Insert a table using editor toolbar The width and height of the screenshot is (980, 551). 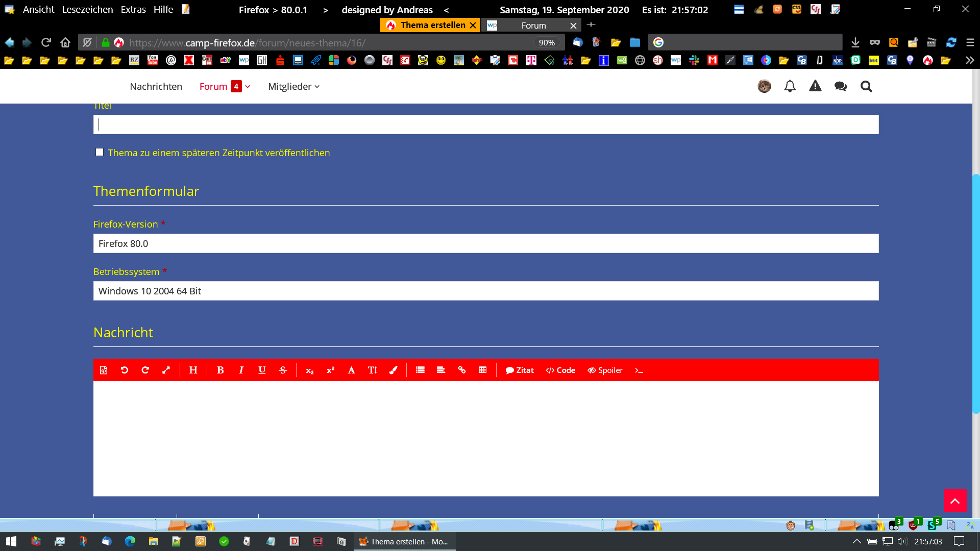[x=482, y=370]
